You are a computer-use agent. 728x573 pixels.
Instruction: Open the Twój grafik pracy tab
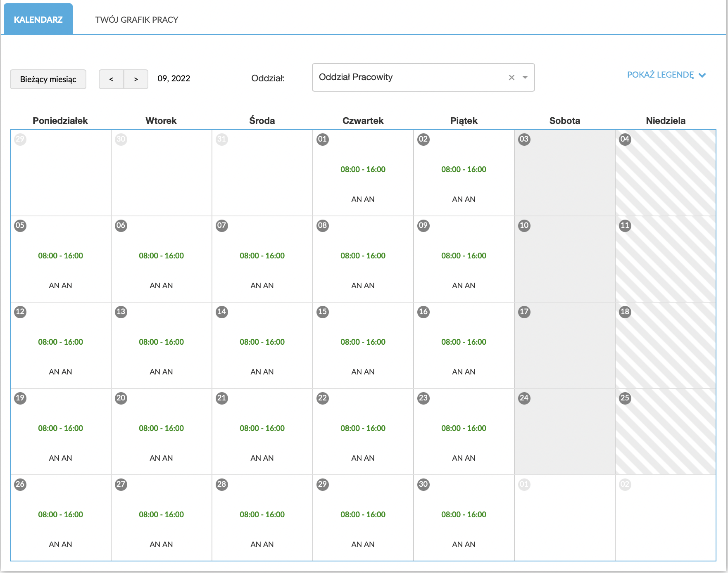click(137, 19)
